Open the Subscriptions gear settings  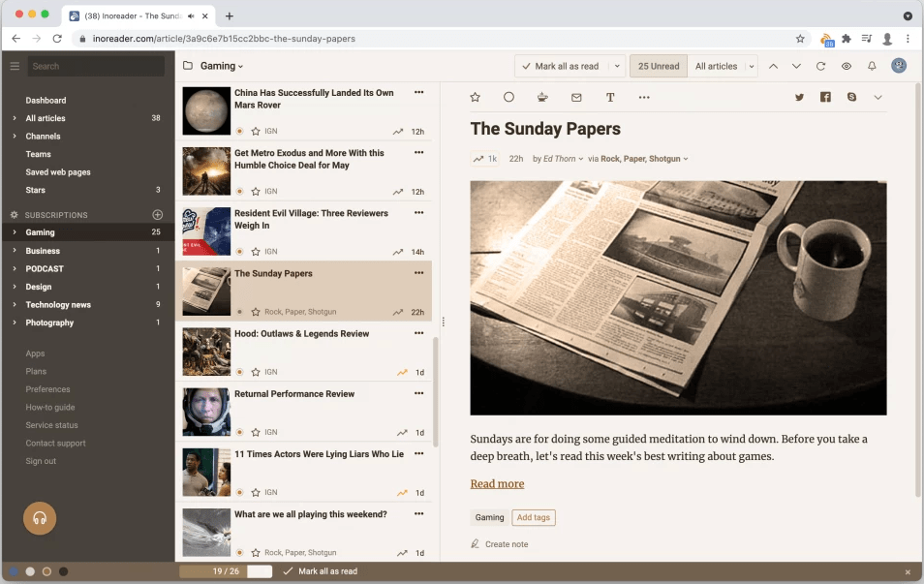15,215
